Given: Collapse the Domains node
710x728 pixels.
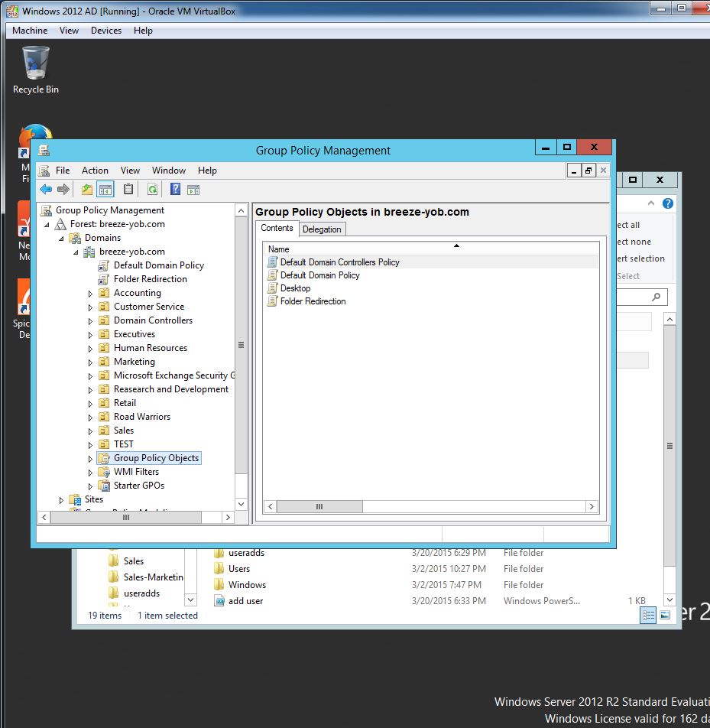Looking at the screenshot, I should 61,239.
